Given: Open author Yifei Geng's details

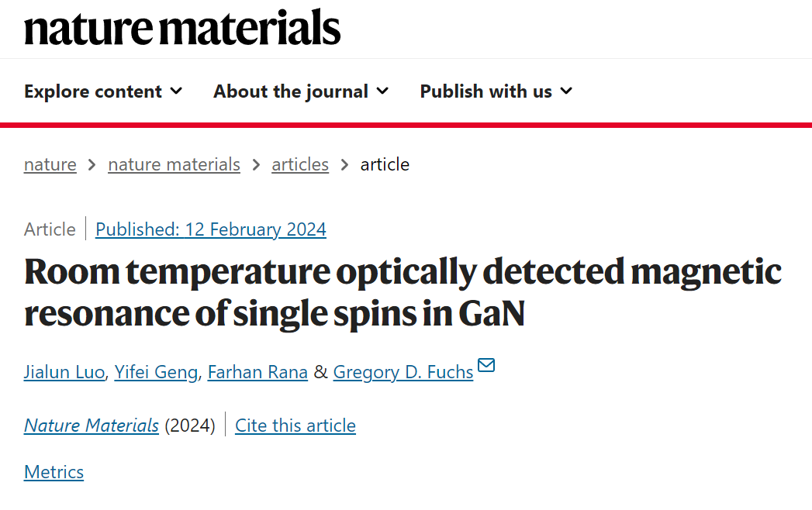Looking at the screenshot, I should pos(156,372).
